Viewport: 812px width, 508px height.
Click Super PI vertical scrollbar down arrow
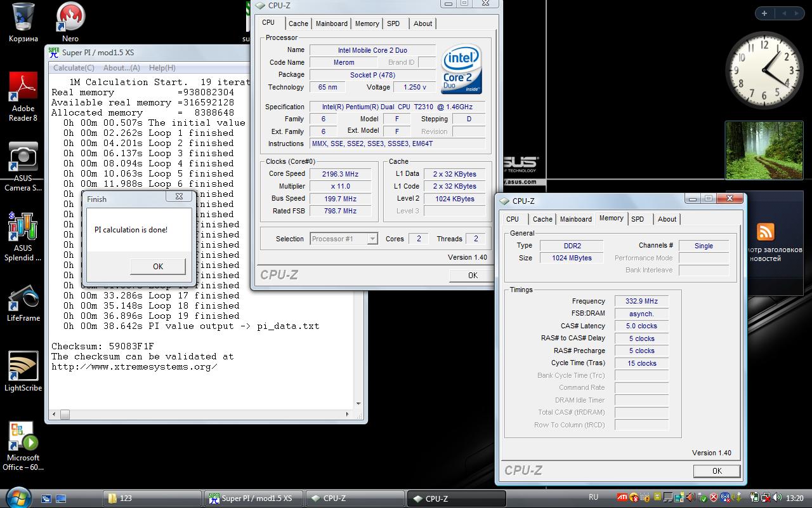tap(358, 403)
